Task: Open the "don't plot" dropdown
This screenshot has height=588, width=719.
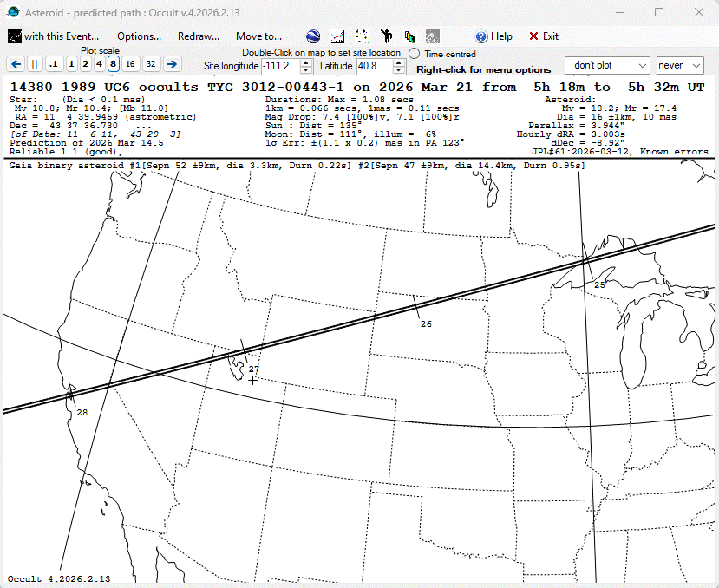Action: click(607, 66)
